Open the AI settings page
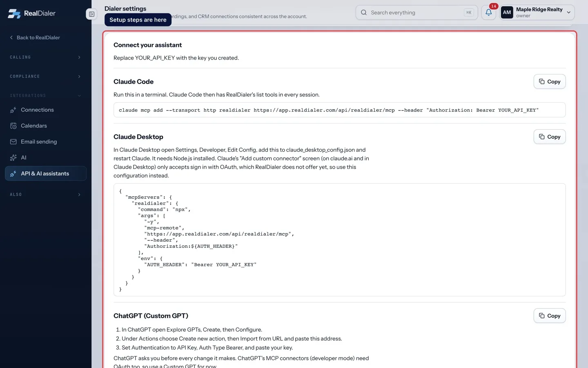The image size is (588, 368). point(45,158)
